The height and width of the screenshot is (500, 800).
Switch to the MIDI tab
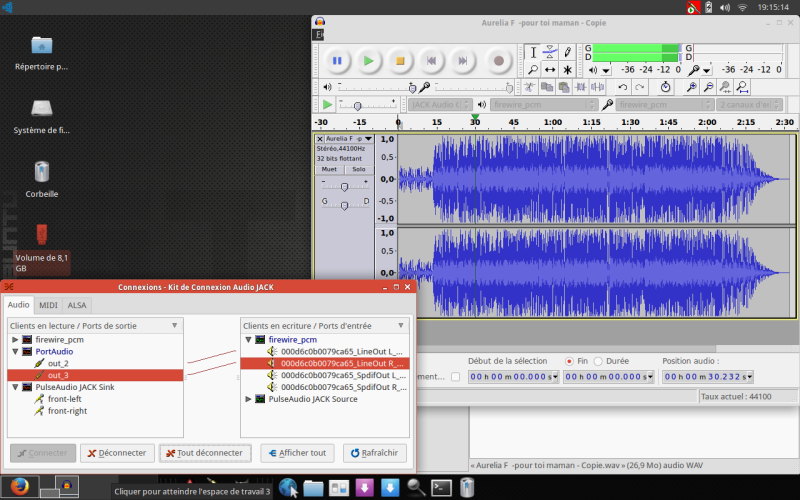(x=48, y=305)
